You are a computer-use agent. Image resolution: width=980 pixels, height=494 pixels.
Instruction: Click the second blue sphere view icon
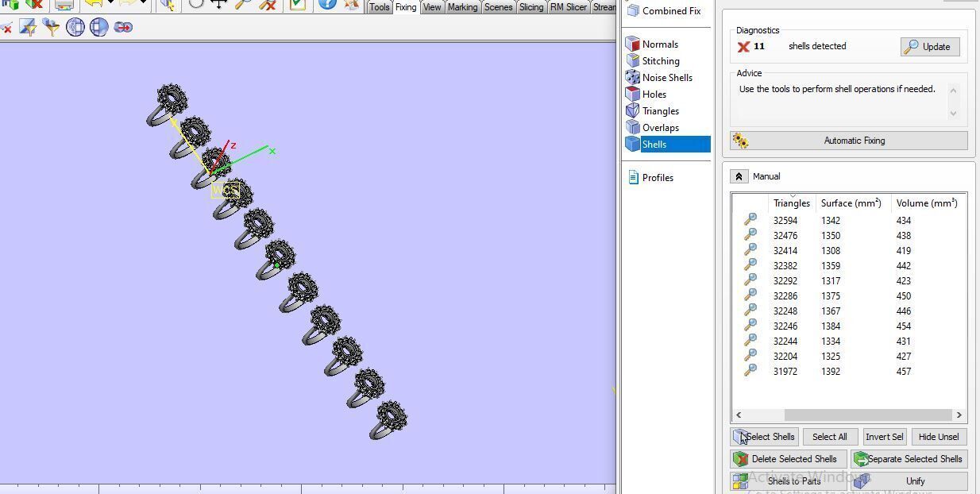coord(99,27)
